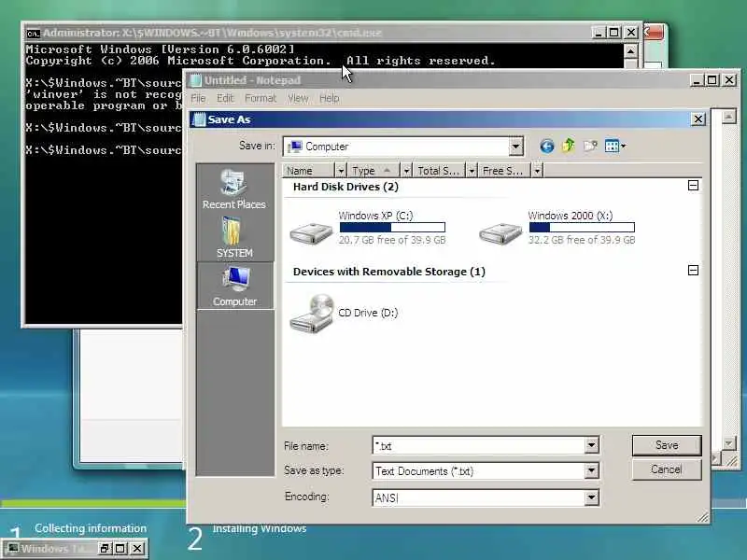
Task: Open the Save in location dropdown
Action: click(515, 147)
